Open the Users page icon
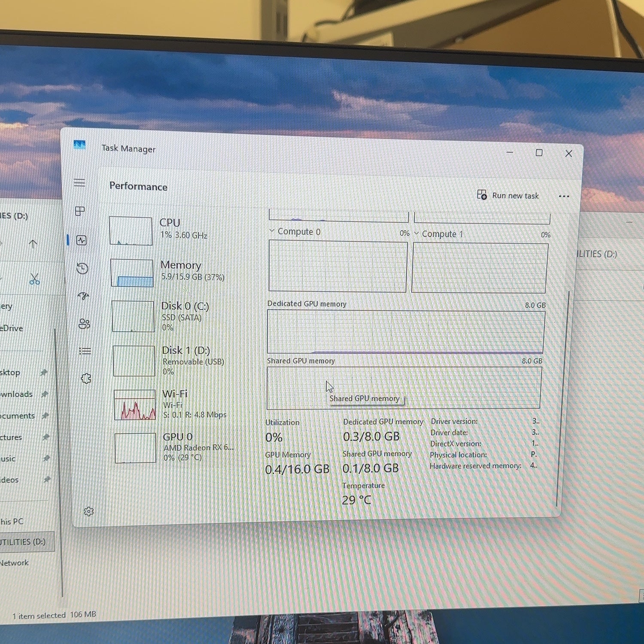Image resolution: width=644 pixels, height=644 pixels. point(85,324)
